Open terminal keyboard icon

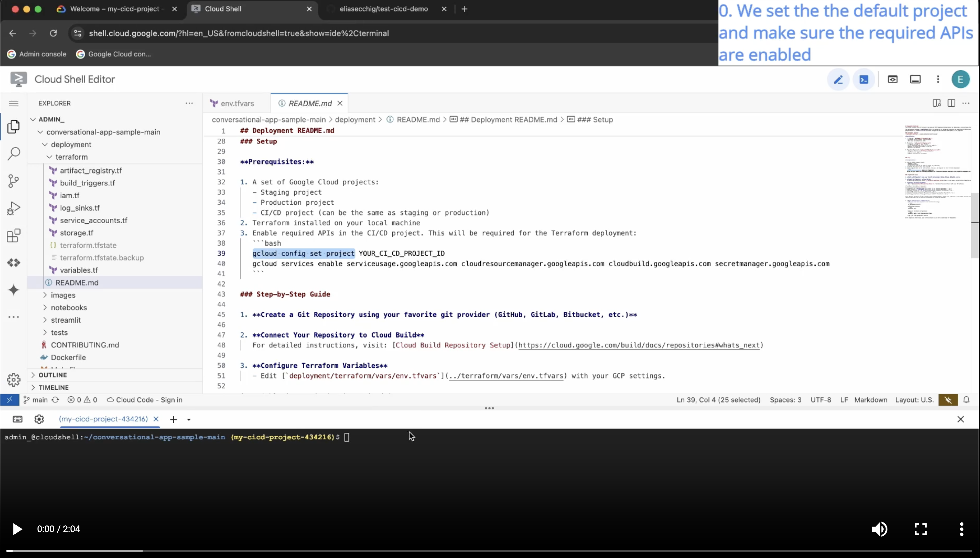click(18, 419)
